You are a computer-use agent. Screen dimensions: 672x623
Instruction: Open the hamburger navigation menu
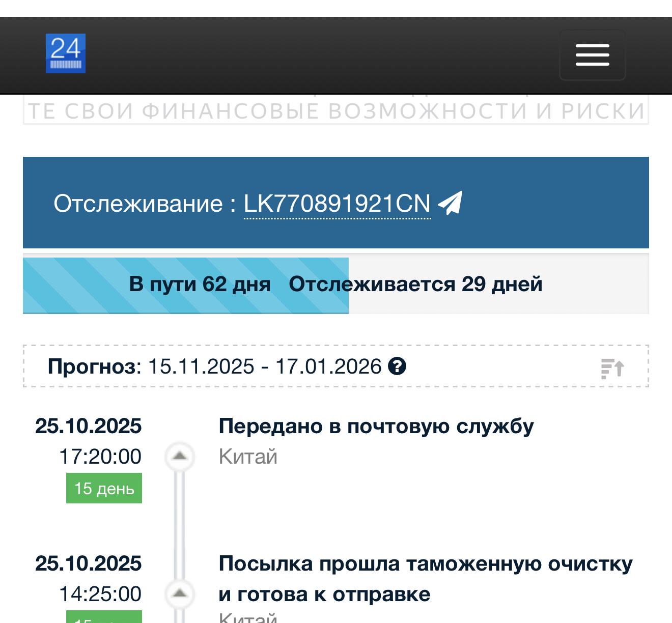[x=592, y=55]
